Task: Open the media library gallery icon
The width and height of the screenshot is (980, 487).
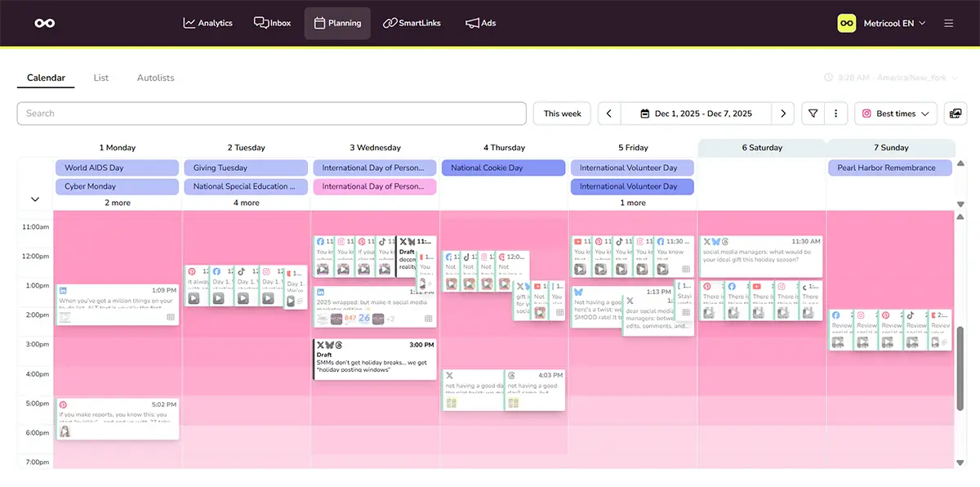Action: [955, 114]
